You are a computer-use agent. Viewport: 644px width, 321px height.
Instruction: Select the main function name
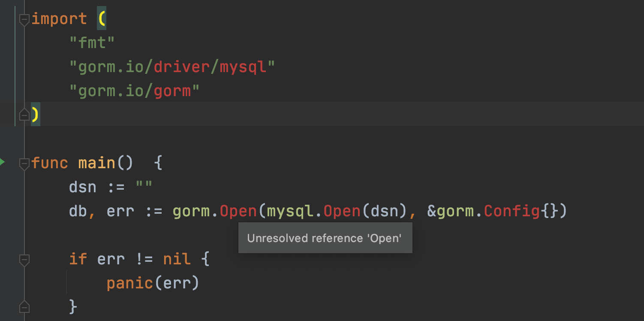pos(97,163)
